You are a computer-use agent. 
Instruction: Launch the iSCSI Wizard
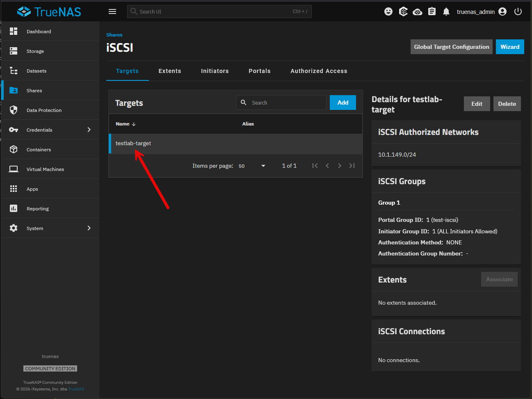pos(510,47)
